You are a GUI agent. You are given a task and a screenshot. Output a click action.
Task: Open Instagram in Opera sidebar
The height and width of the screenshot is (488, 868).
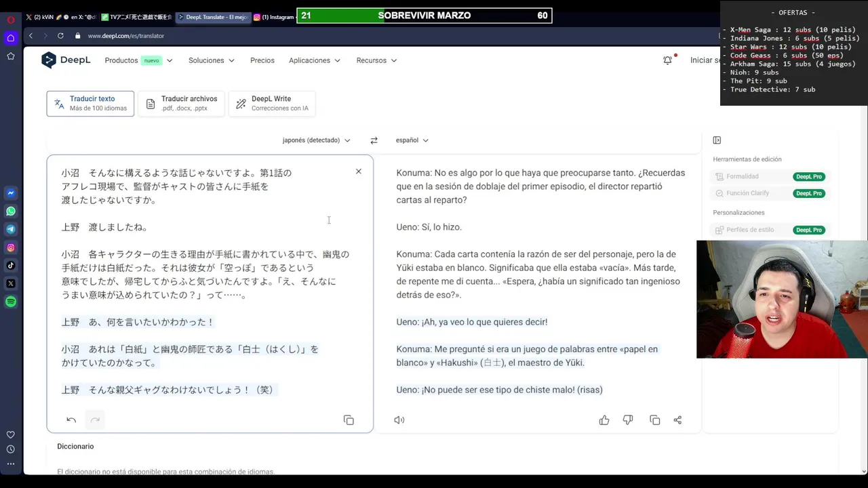(x=11, y=247)
